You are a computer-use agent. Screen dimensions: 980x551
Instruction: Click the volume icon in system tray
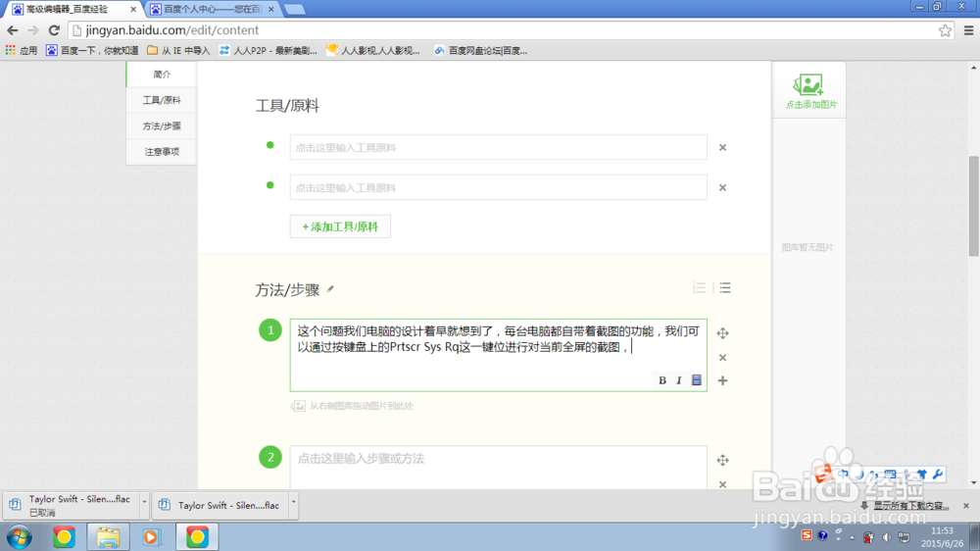pyautogui.click(x=886, y=536)
